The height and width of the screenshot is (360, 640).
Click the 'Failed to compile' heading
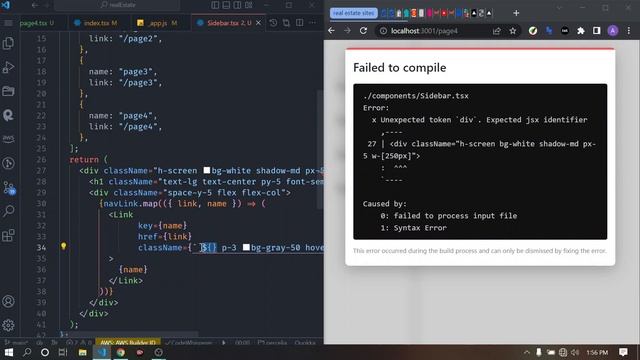[x=400, y=68]
